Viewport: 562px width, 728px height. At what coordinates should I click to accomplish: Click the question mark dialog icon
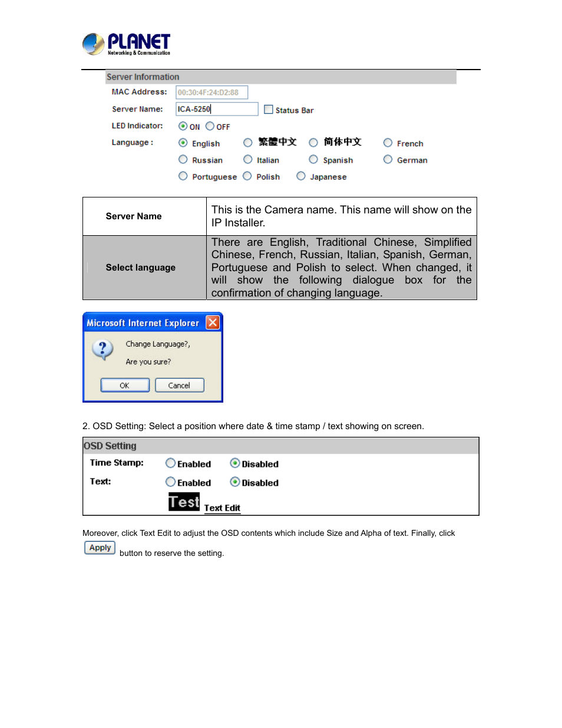point(103,350)
